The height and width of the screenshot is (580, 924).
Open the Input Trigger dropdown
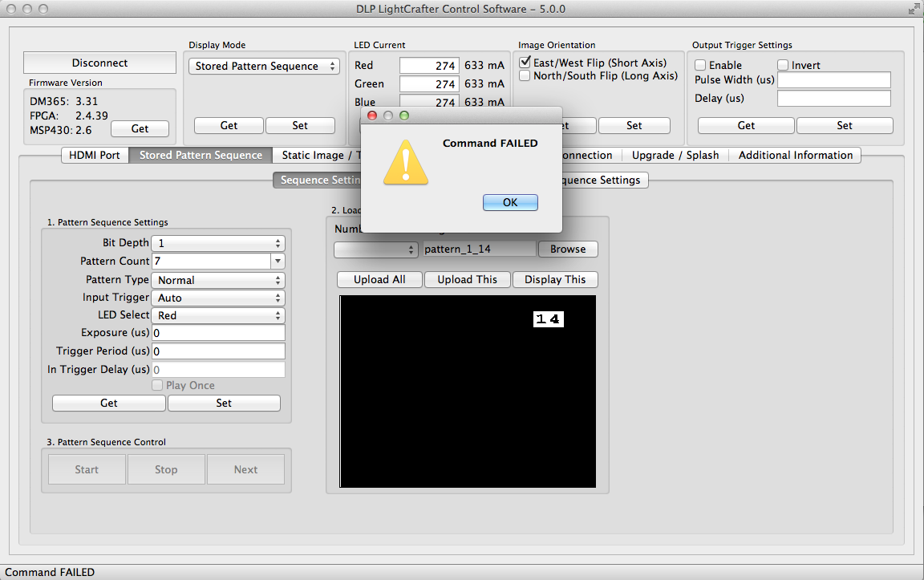(x=218, y=298)
